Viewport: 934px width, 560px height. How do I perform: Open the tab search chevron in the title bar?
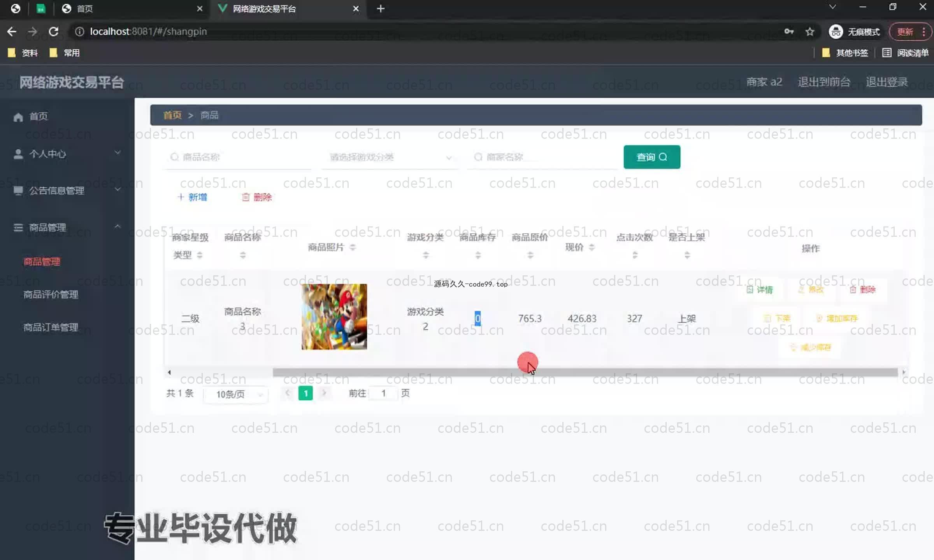(832, 7)
